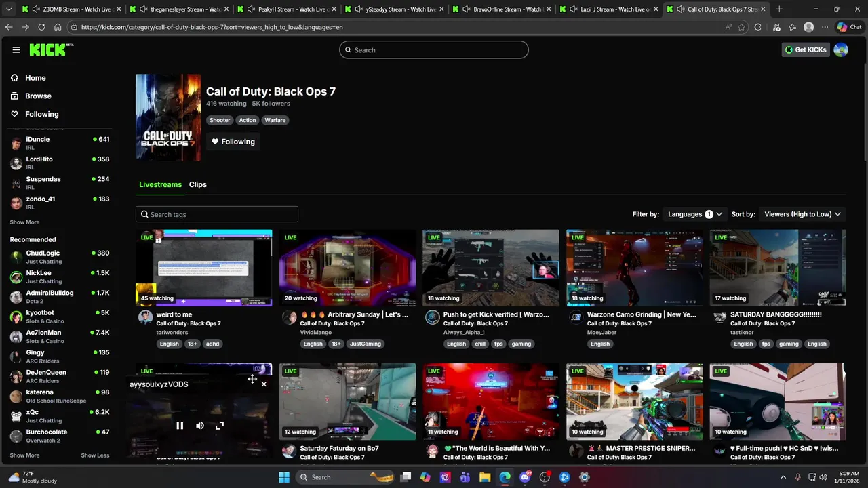The image size is (868, 488).
Task: Click the Warfare category tag
Action: tap(275, 120)
